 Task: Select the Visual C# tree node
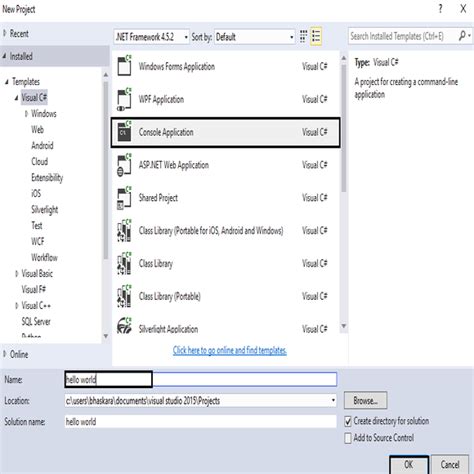click(x=34, y=98)
